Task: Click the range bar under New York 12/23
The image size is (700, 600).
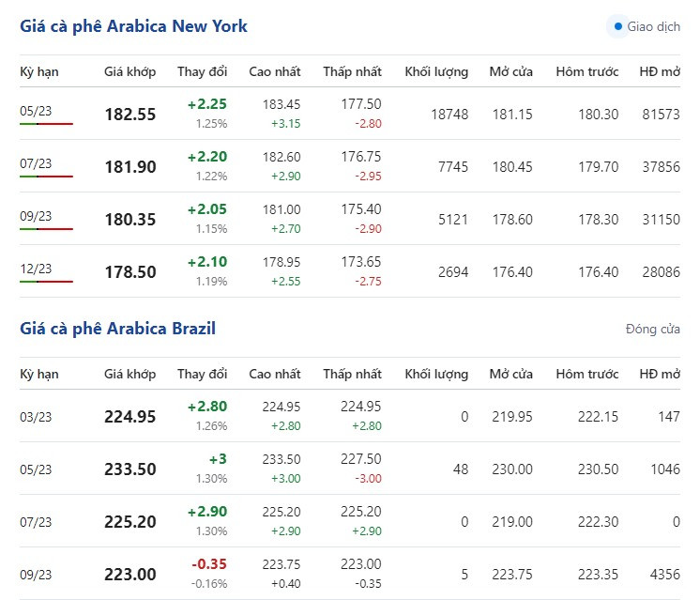Action: (46, 281)
